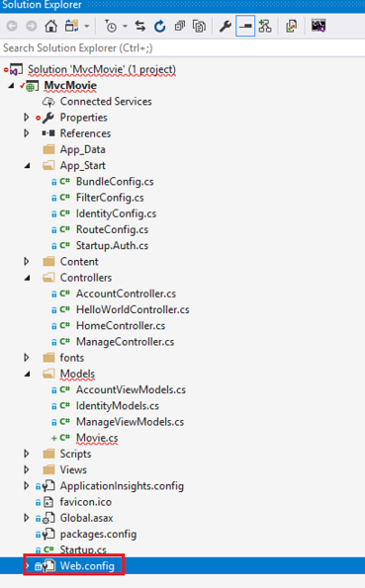Go to Home view in Solution Explorer
This screenshot has height=588, width=365.
[51, 26]
